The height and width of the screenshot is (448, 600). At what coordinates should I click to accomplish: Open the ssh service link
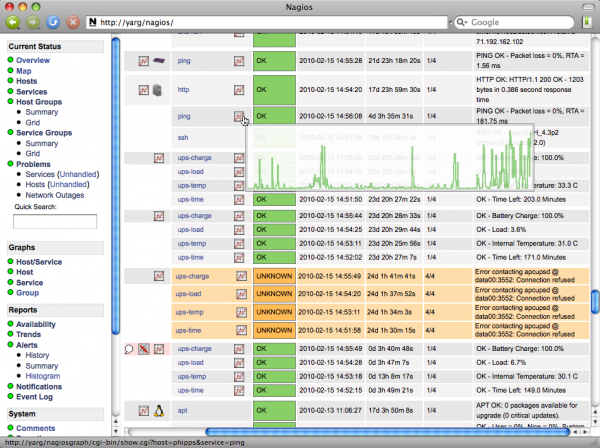182,137
